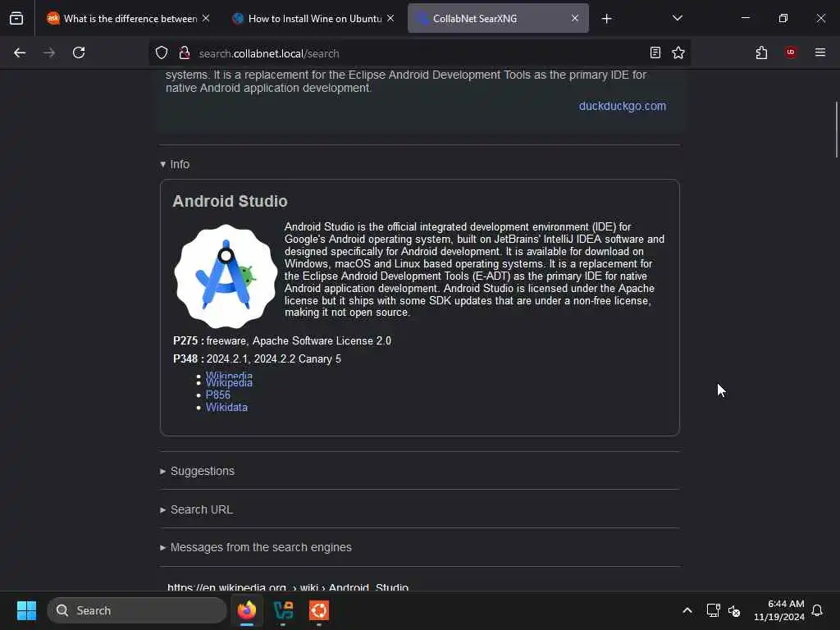
Task: Close the 'How to Install Wine on Ubuntu' tab
Action: click(x=390, y=18)
